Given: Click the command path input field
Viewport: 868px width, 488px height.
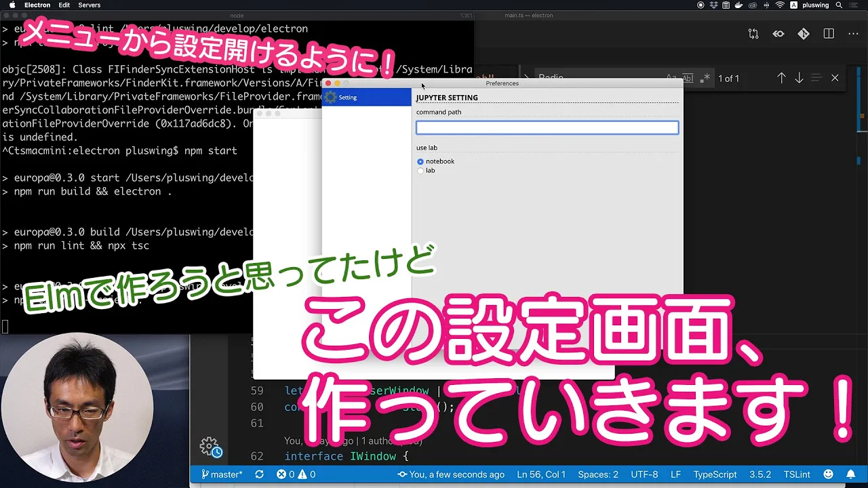Looking at the screenshot, I should [547, 127].
